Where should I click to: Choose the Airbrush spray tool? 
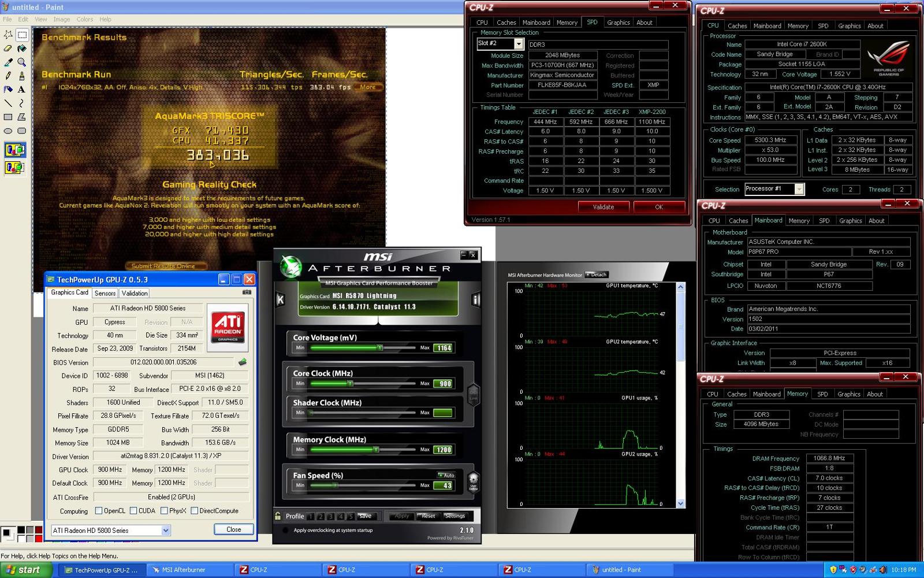tap(8, 90)
